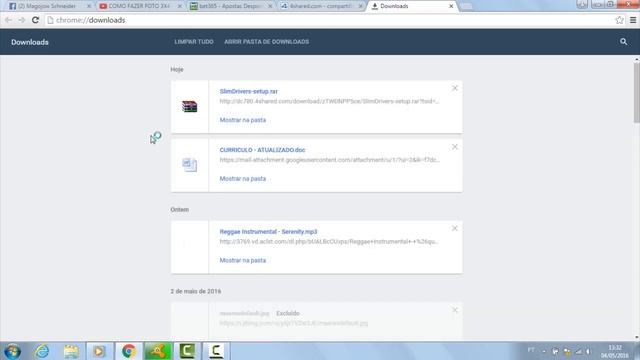This screenshot has width=640, height=360.
Task: Click the vertical scrollbar thumb
Action: (x=636, y=92)
